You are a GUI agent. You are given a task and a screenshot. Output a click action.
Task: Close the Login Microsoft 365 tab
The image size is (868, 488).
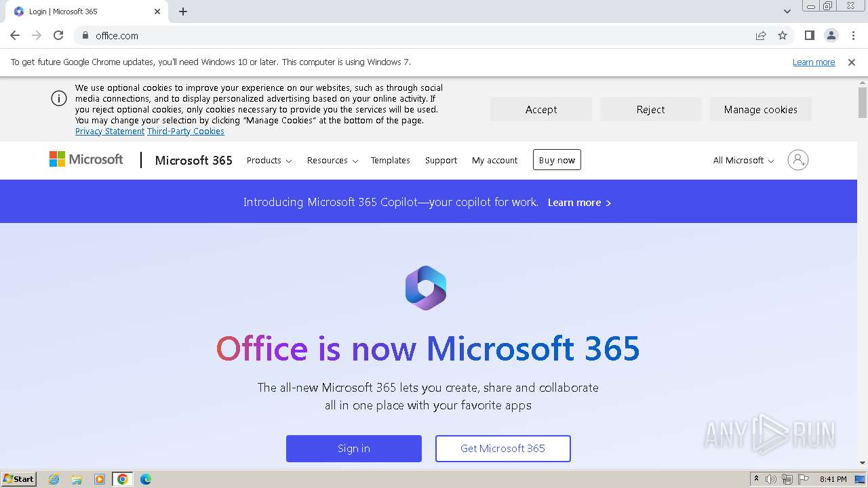(x=157, y=12)
